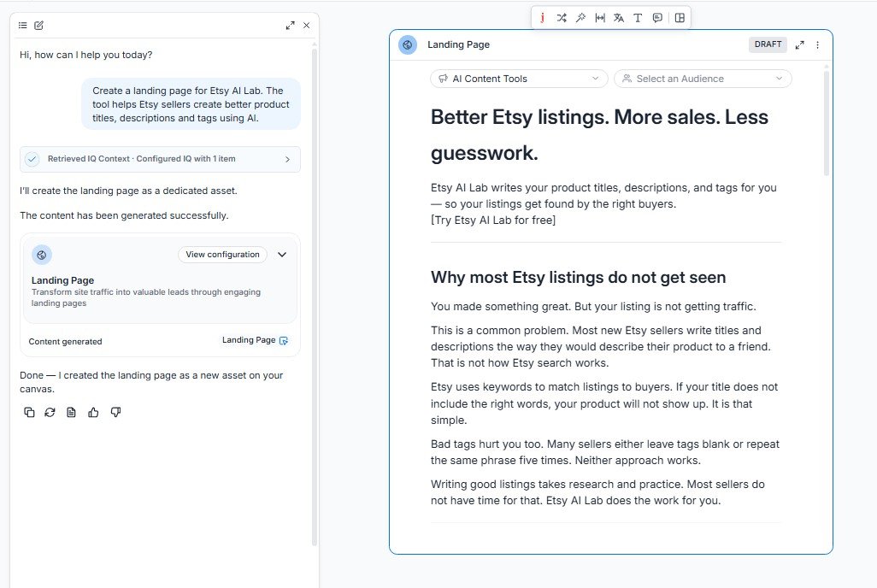Click the document icon below response

tap(71, 412)
